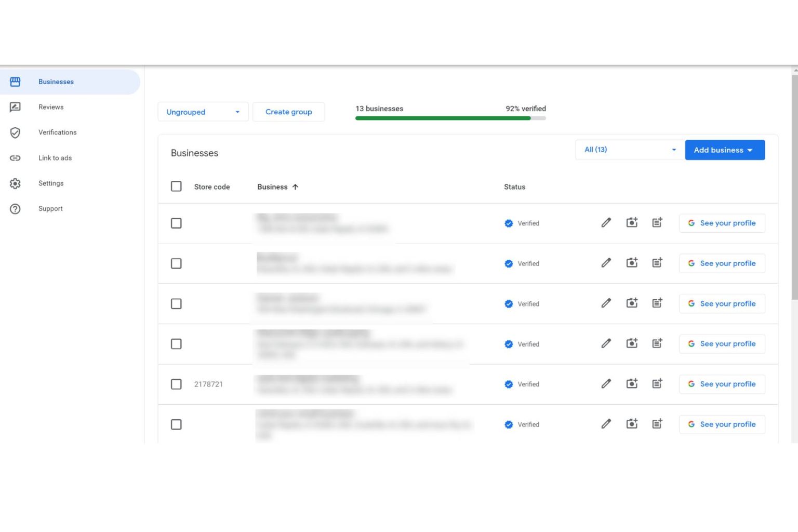Open the Add business dropdown menu
This screenshot has width=798, height=532.
point(724,150)
